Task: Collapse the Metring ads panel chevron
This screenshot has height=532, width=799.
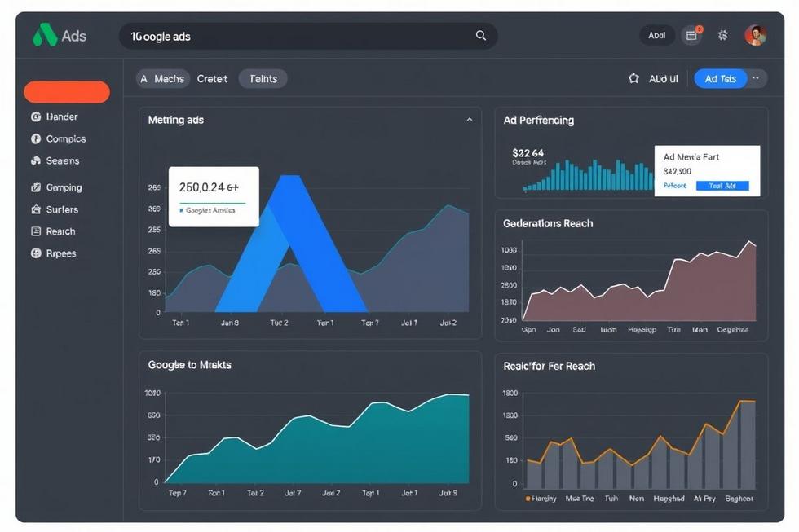Action: (469, 120)
